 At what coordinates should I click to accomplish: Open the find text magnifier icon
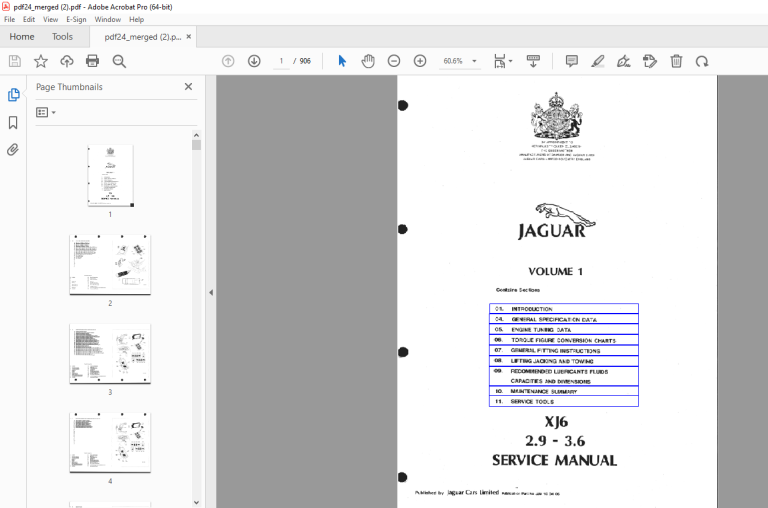click(x=119, y=61)
